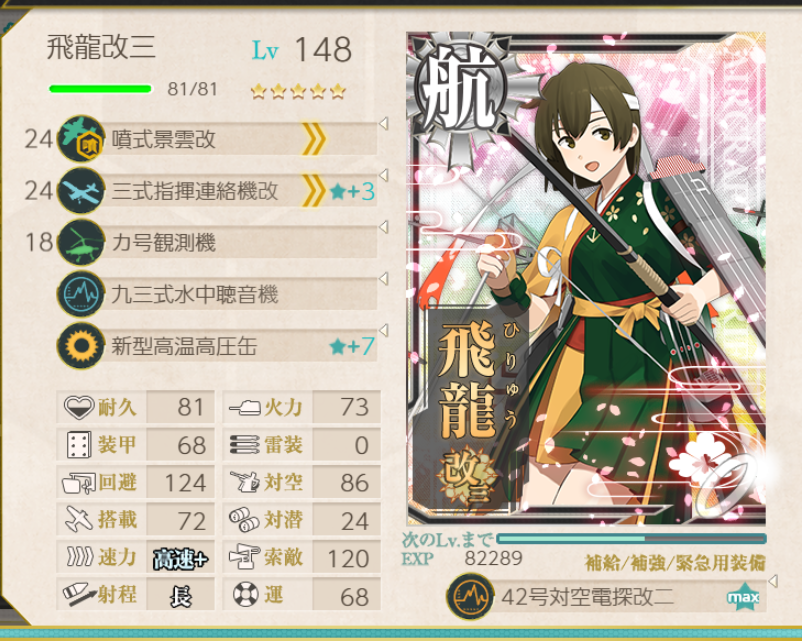The width and height of the screenshot is (802, 641).
Task: Click the EXP progress bar to next level
Action: pos(631,539)
